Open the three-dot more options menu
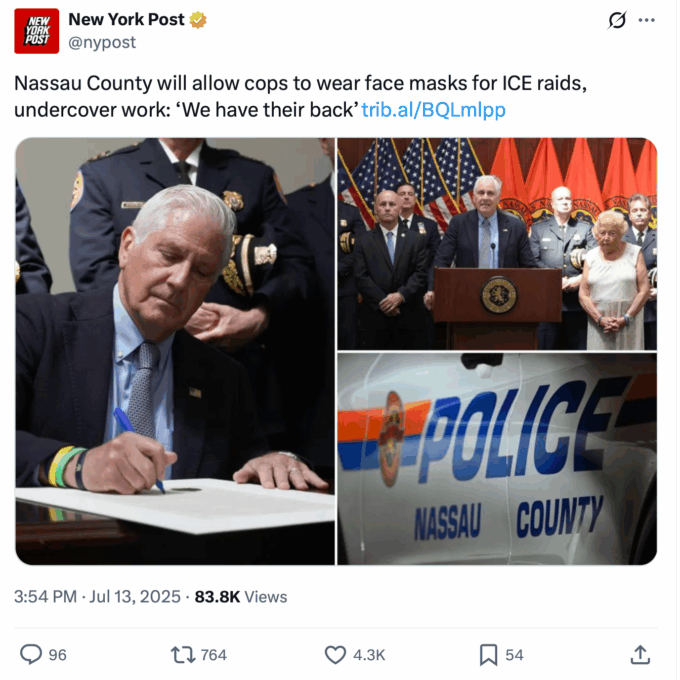Viewport: 680px width, 680px height. pyautogui.click(x=647, y=20)
